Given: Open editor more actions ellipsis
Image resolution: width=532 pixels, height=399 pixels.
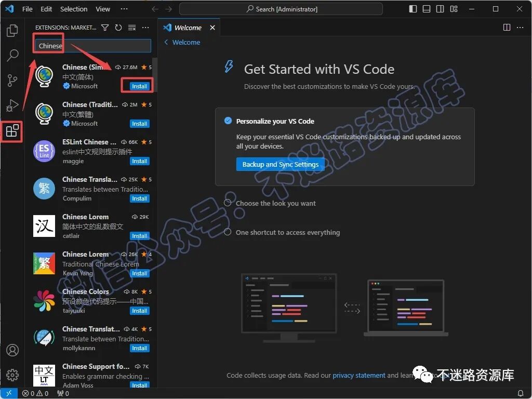Looking at the screenshot, I should click(520, 28).
